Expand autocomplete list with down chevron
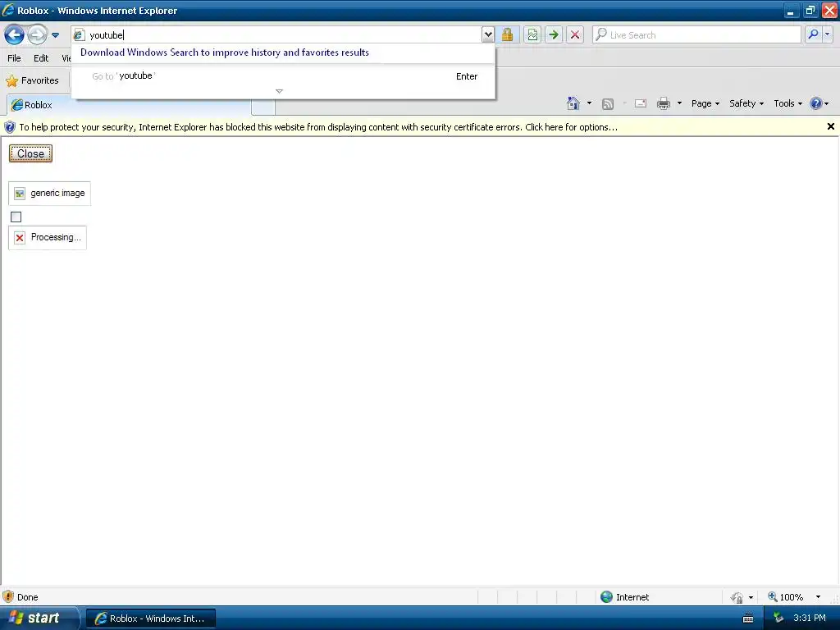 tap(279, 91)
